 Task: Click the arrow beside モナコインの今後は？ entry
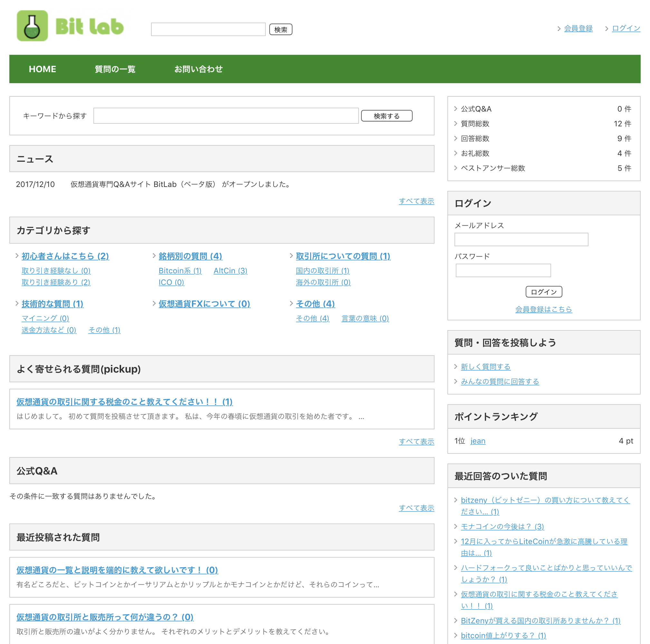click(456, 526)
